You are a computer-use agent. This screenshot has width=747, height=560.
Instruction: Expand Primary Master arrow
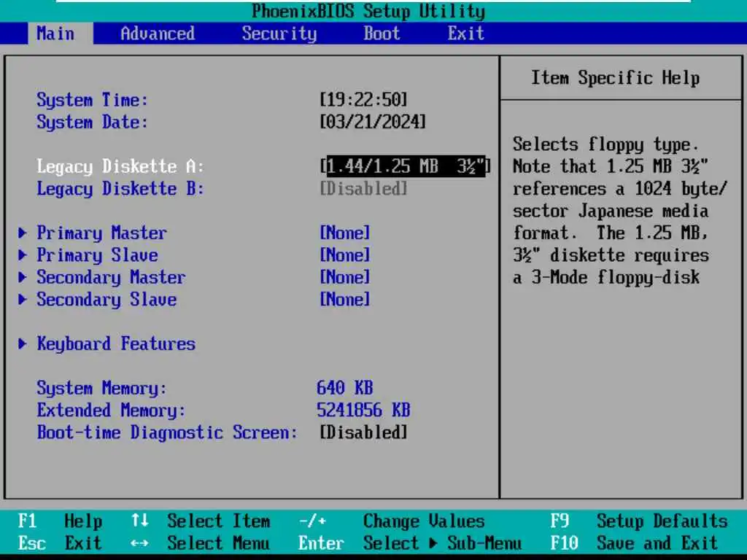pyautogui.click(x=23, y=233)
